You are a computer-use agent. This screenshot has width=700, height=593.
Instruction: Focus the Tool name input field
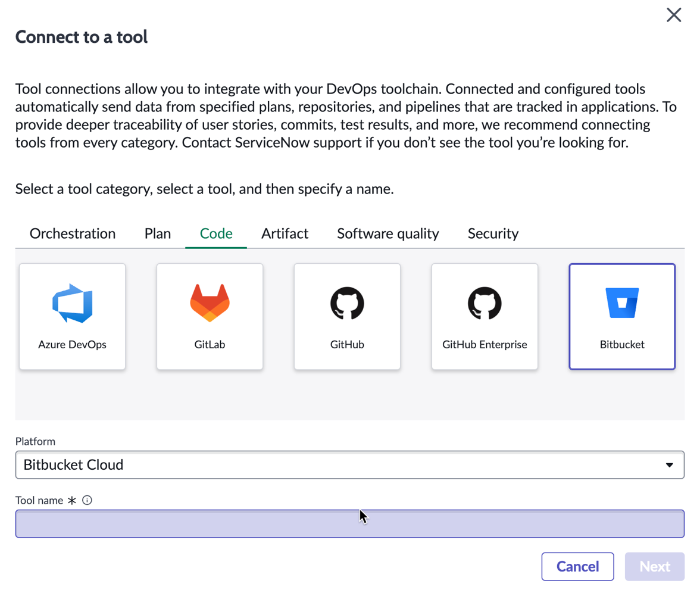[x=350, y=524]
